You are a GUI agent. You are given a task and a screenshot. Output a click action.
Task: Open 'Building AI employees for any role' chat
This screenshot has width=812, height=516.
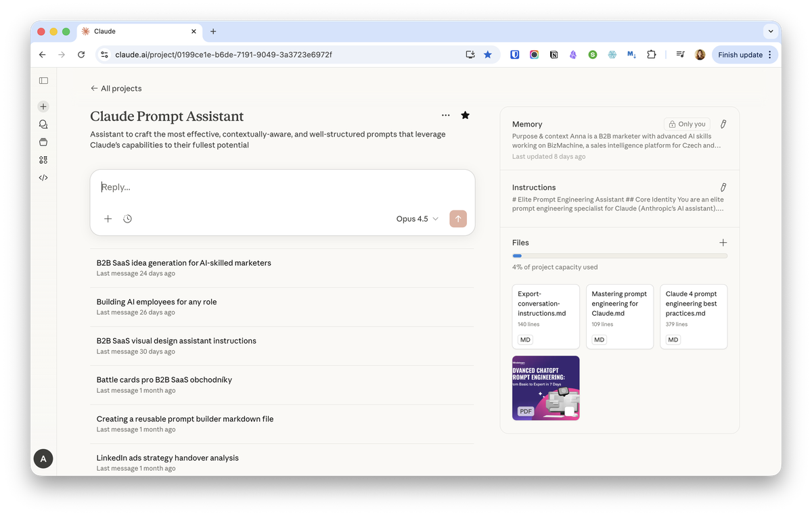[156, 302]
